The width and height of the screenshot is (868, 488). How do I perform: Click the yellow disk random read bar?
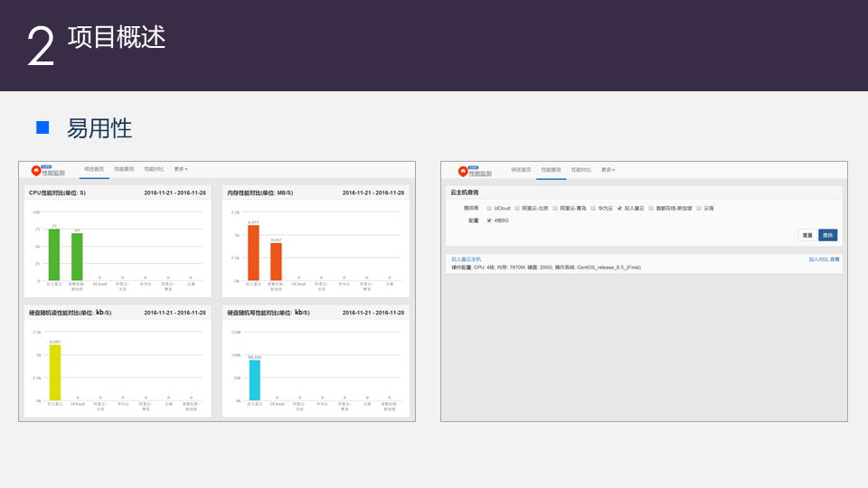point(55,372)
